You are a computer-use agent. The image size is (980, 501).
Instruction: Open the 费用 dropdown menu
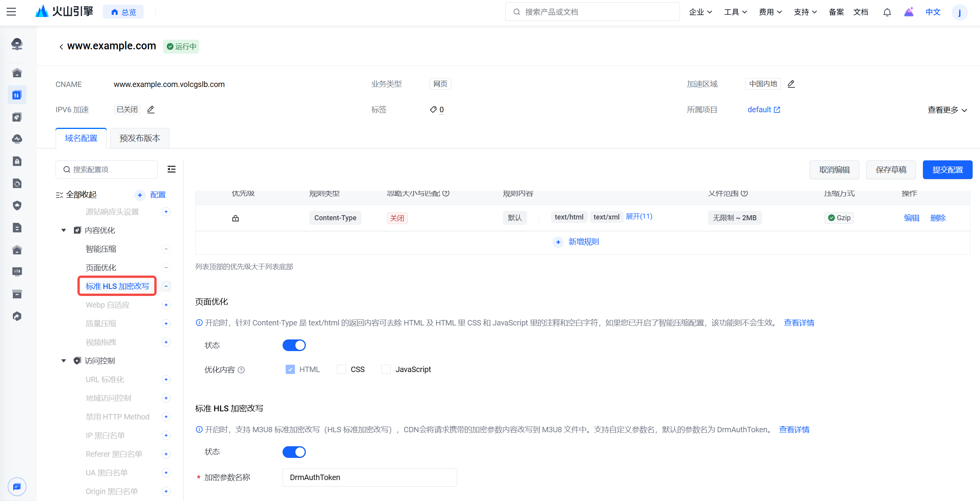(x=770, y=12)
